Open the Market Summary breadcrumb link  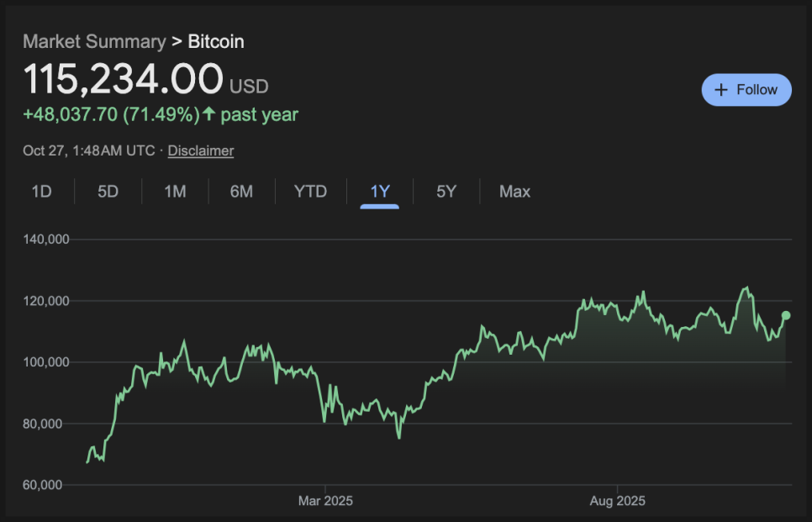click(x=94, y=41)
